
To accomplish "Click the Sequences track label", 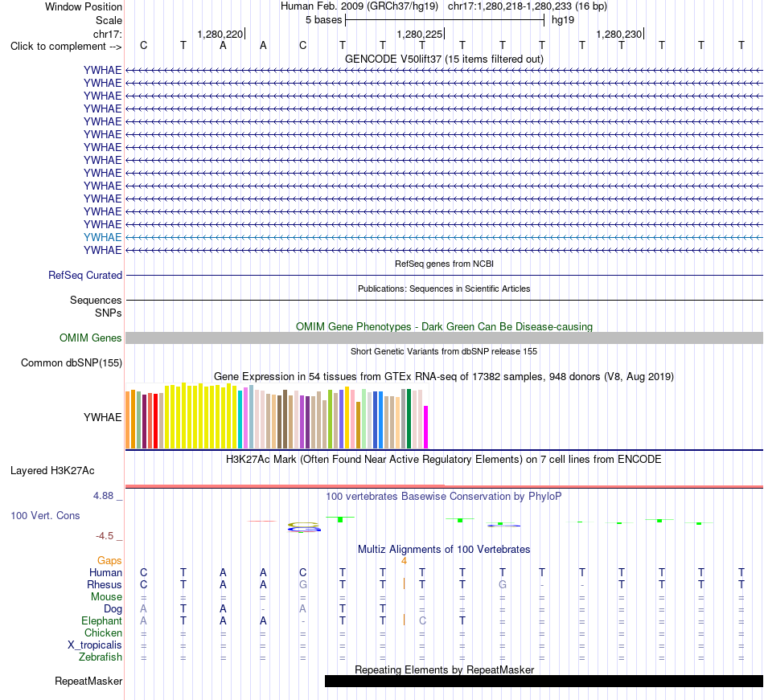I will point(96,300).
